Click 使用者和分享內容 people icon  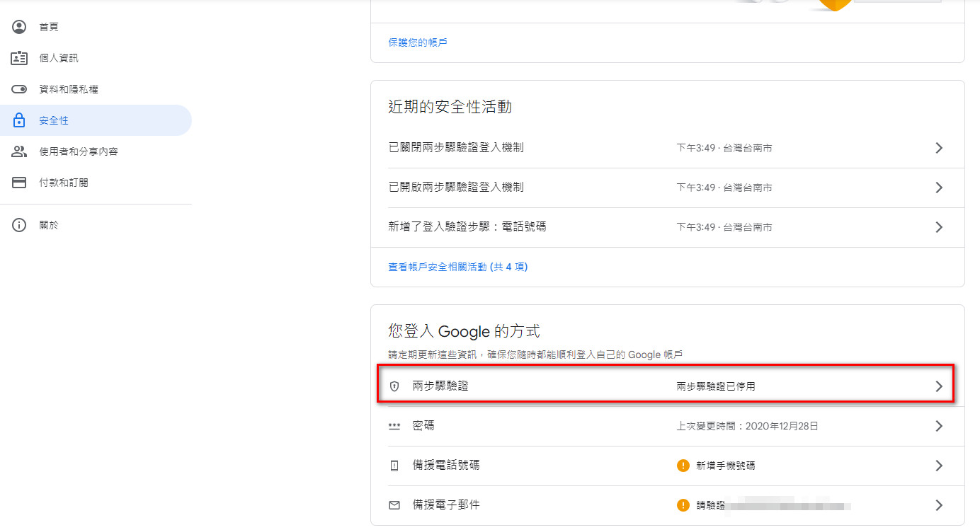click(x=19, y=151)
